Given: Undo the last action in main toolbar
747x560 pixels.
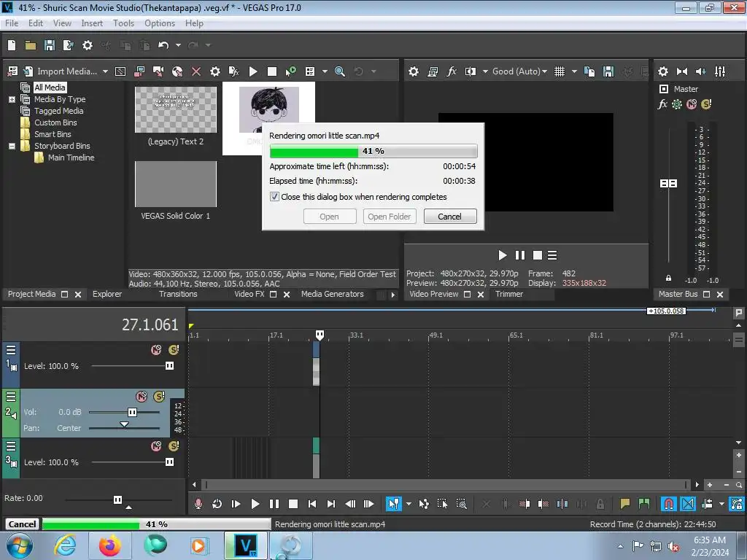Looking at the screenshot, I should (x=163, y=45).
